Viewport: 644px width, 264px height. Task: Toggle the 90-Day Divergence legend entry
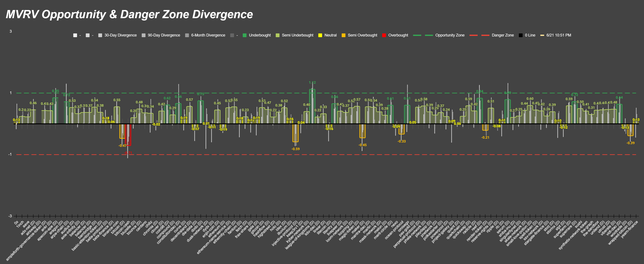coord(164,35)
